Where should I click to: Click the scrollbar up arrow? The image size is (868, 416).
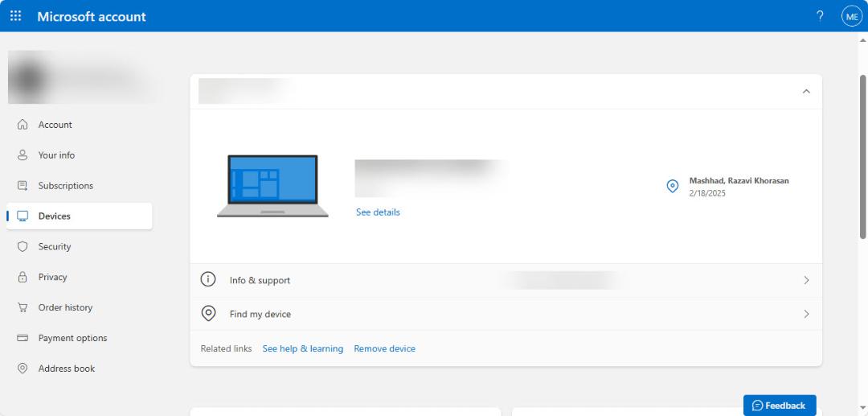click(x=862, y=40)
